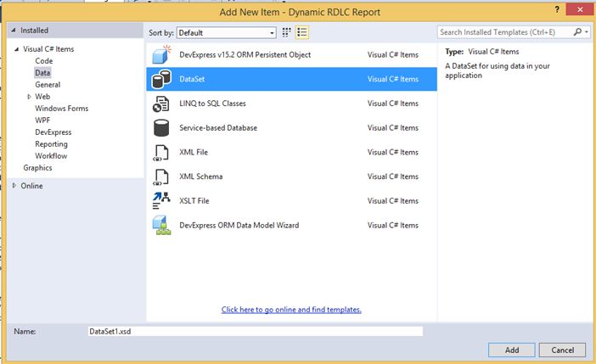This screenshot has width=596, height=364.
Task: Select the LINQ to SQL Classes name
Action: pos(212,104)
